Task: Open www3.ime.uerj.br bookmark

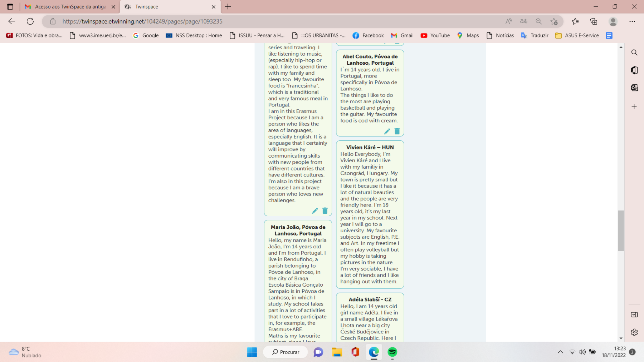Action: pyautogui.click(x=98, y=35)
